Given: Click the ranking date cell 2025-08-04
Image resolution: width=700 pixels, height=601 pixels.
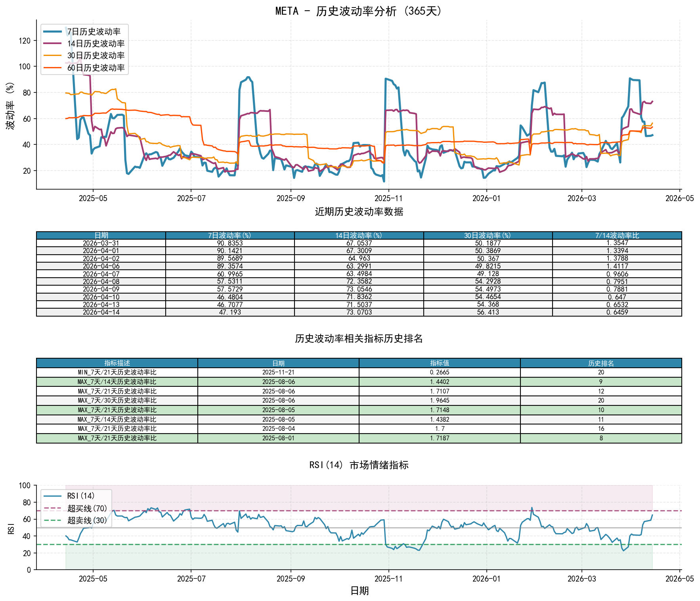Looking at the screenshot, I should click(x=278, y=429).
